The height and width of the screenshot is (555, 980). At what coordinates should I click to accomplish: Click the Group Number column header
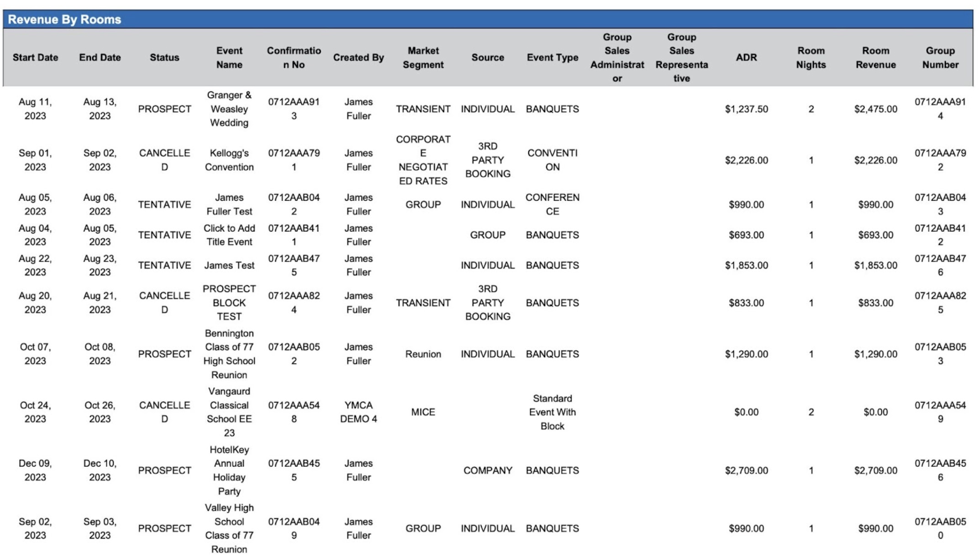click(x=940, y=58)
